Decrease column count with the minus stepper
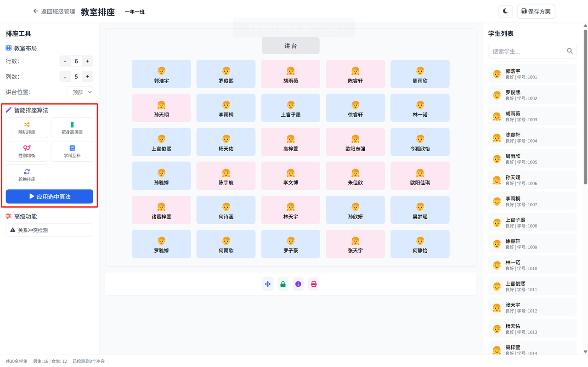588x367 pixels. click(65, 76)
